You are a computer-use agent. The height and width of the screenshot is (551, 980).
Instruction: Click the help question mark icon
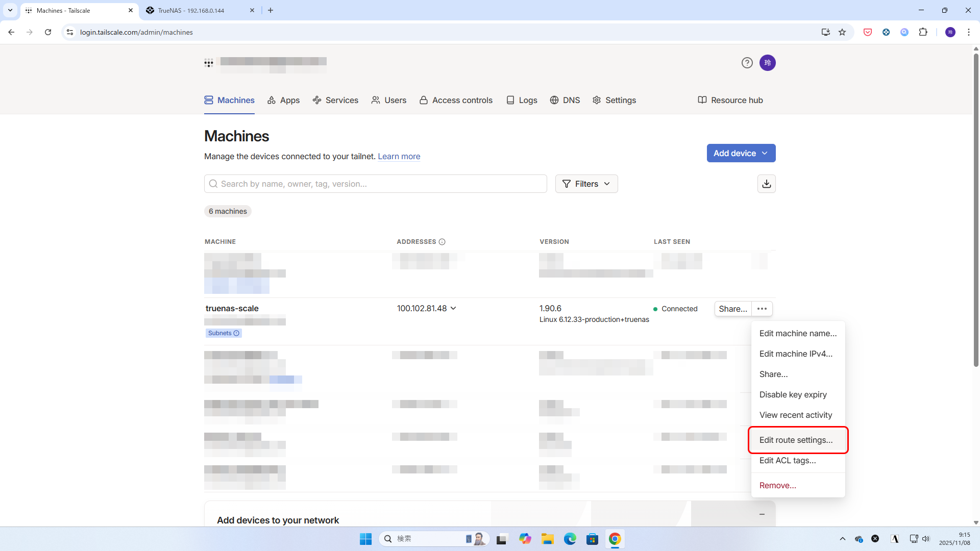[x=747, y=63]
